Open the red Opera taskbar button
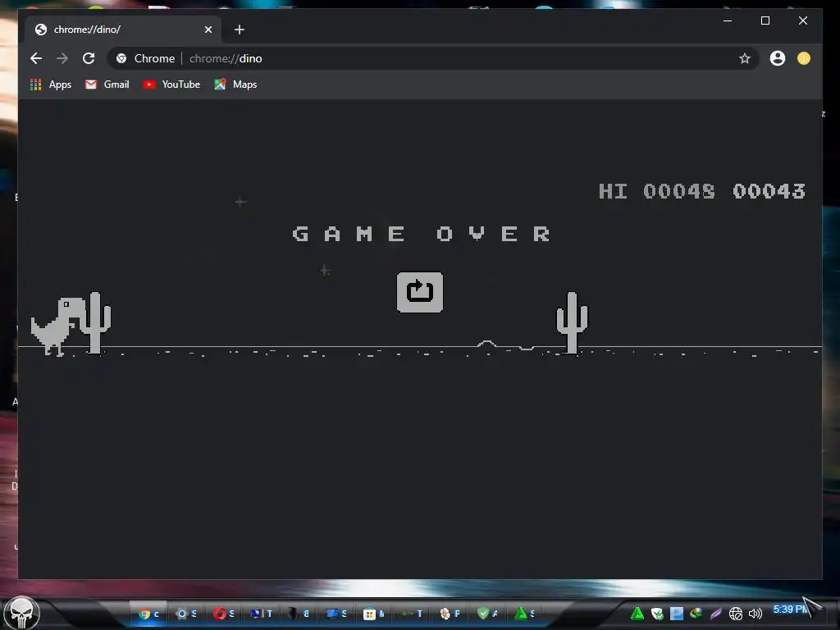 pyautogui.click(x=223, y=614)
